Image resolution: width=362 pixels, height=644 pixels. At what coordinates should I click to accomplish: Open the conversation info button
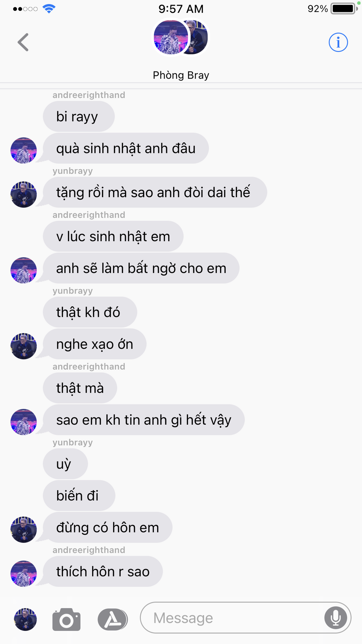pos(338,42)
